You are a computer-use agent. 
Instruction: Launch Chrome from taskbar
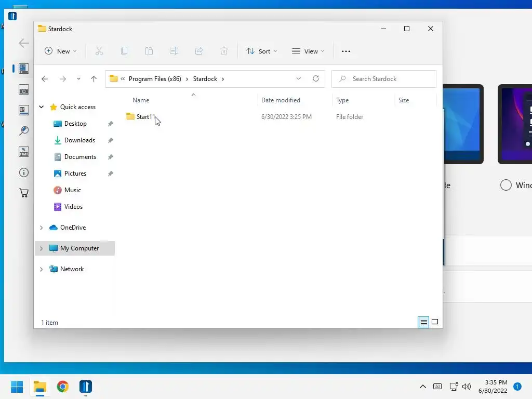tap(62, 387)
